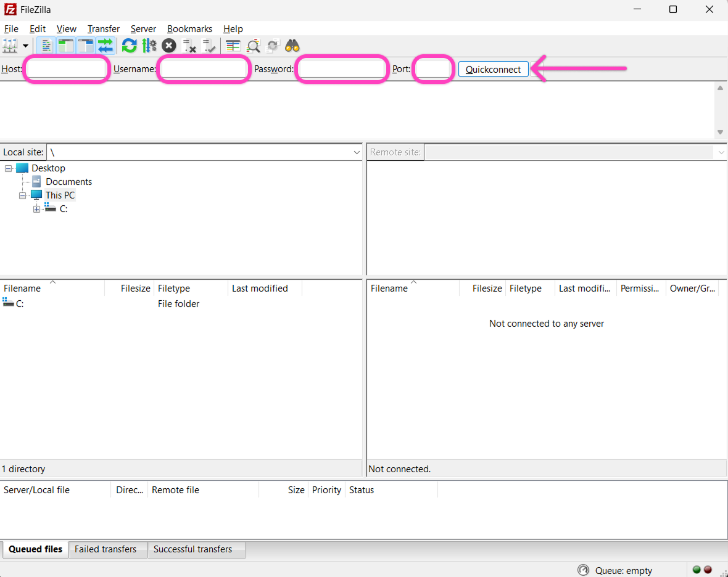Toggle the local directory tree display
Screen dimensions: 728x577
(66, 46)
